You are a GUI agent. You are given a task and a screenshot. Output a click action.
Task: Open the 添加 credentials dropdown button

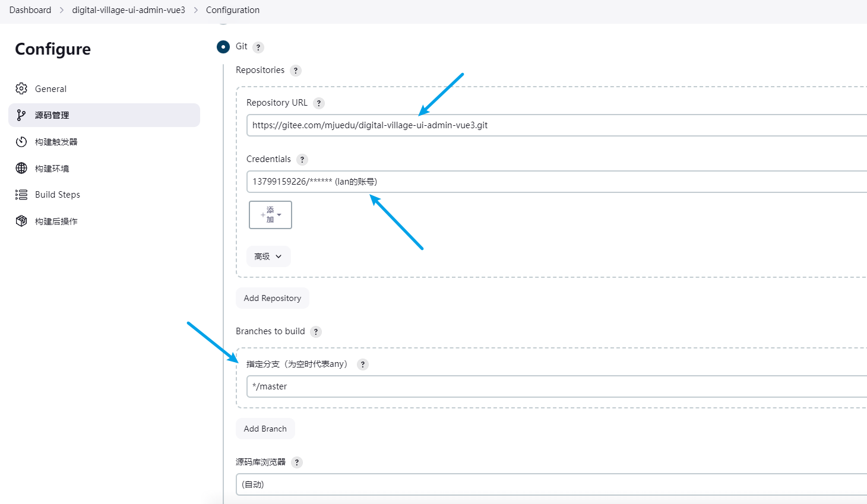[x=270, y=215]
